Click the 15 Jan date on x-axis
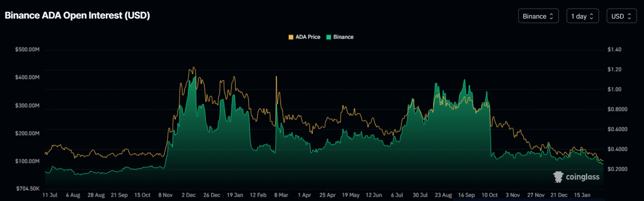Viewport: 644px width, 201px height. pos(582,194)
